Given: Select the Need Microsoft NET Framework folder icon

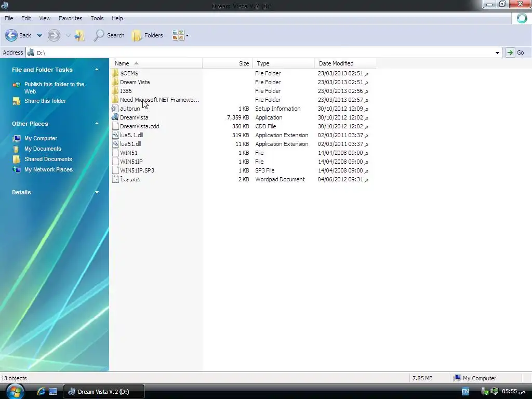Looking at the screenshot, I should point(115,99).
